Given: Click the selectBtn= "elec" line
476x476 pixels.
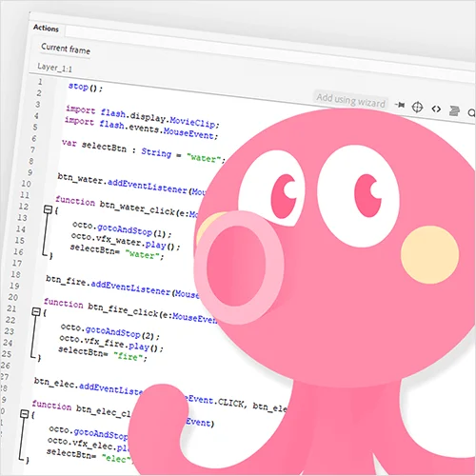Looking at the screenshot, I should click(89, 455).
